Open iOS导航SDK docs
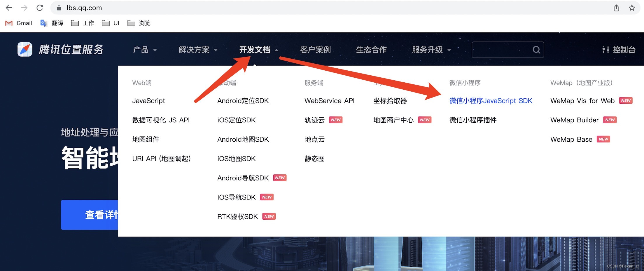 point(236,197)
